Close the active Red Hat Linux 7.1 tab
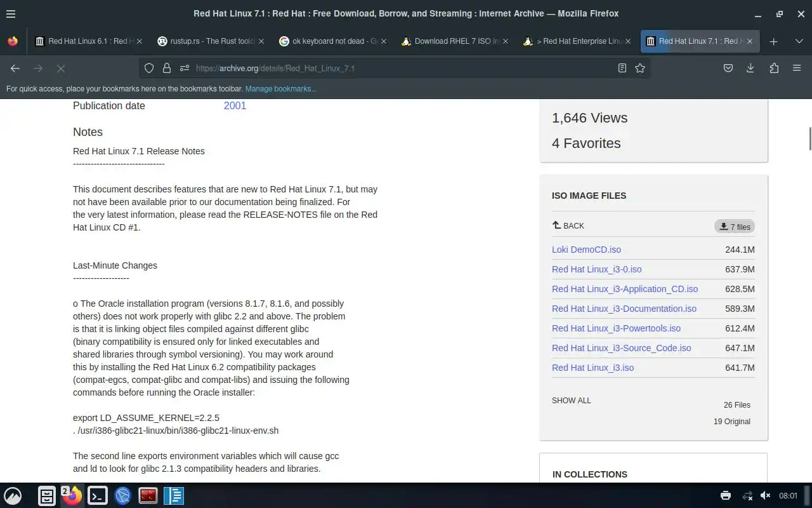 tap(749, 41)
